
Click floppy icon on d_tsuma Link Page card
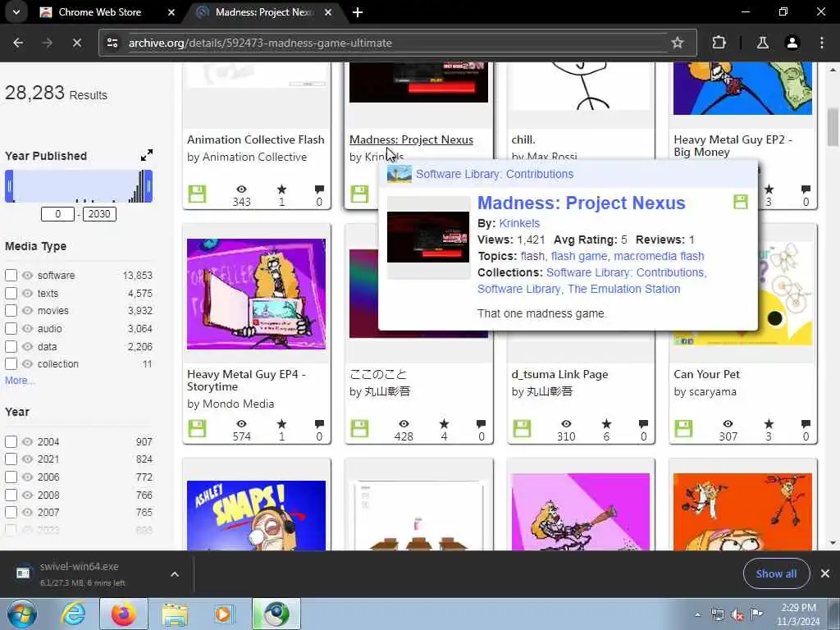[x=522, y=428]
